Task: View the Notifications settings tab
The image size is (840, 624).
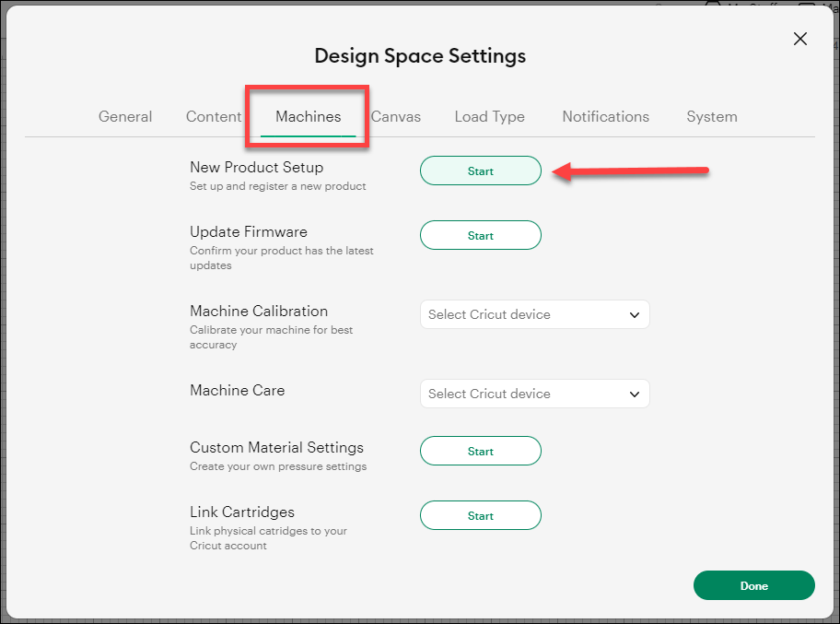Action: 605,116
